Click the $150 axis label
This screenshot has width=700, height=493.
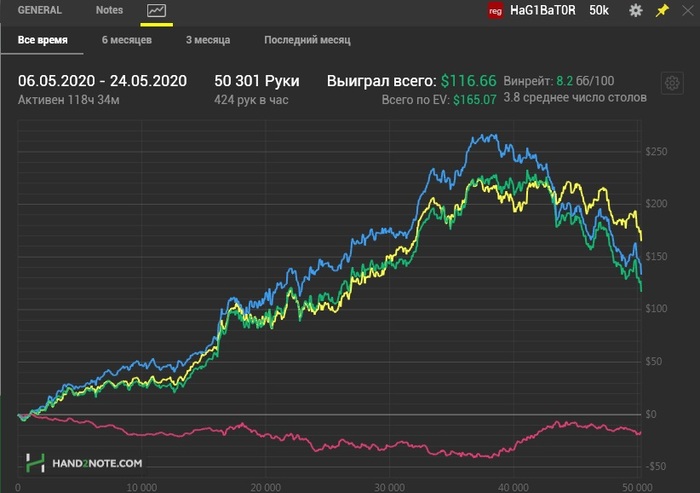coord(656,257)
